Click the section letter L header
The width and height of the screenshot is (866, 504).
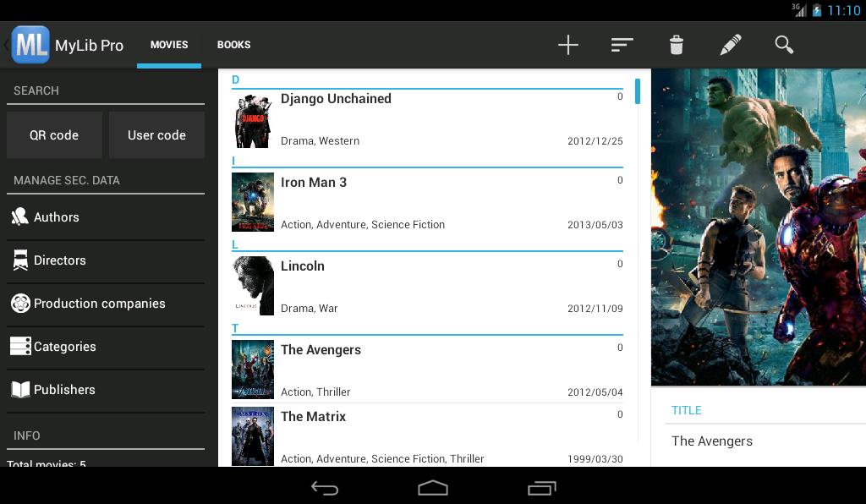pos(235,245)
